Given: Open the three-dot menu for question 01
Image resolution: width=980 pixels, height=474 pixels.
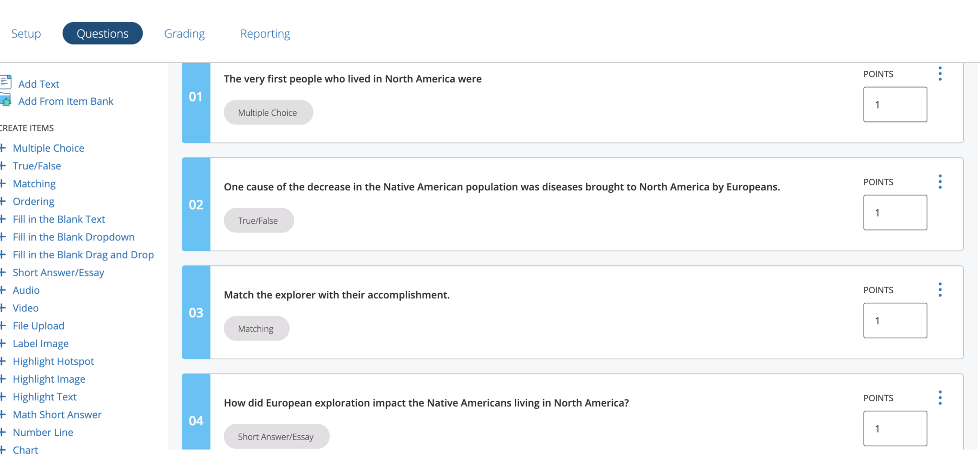Looking at the screenshot, I should point(940,74).
